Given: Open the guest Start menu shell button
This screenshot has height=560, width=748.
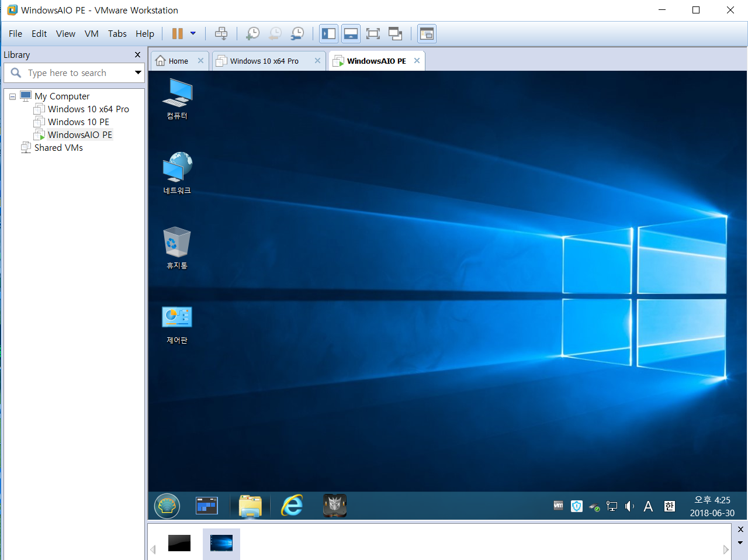Looking at the screenshot, I should (x=167, y=506).
